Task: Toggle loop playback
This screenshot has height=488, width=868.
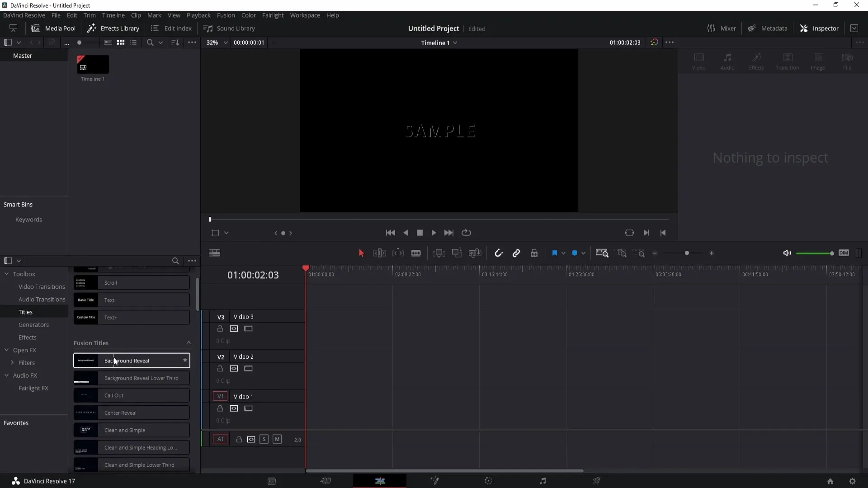Action: [466, 233]
